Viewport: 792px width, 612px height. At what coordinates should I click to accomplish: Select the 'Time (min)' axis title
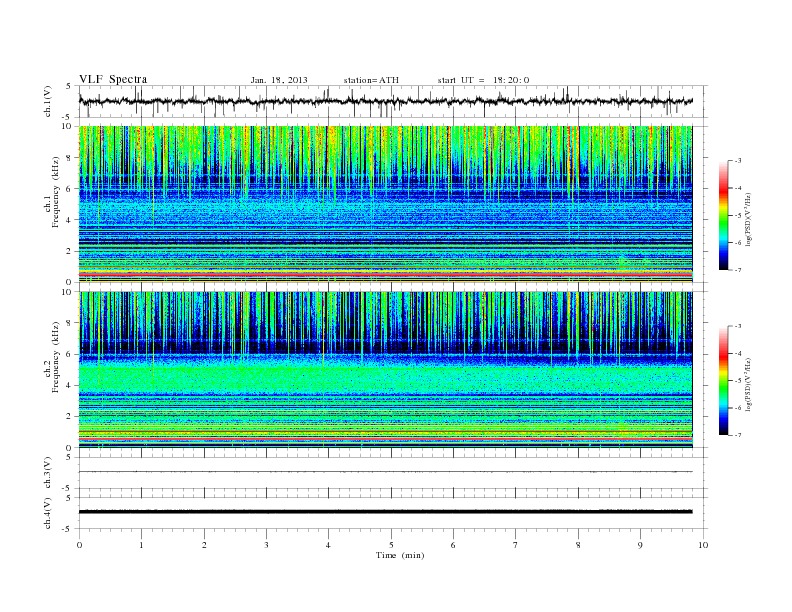400,555
